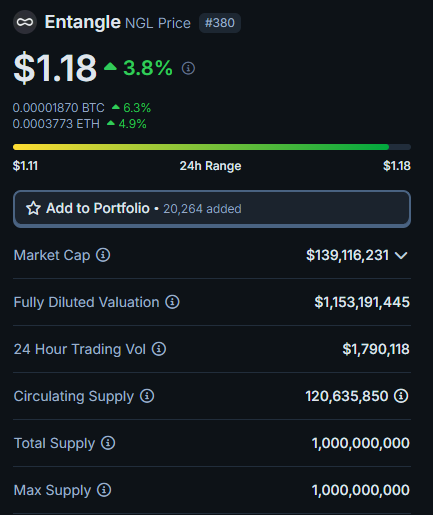This screenshot has height=515, width=433.
Task: Click the 0.0003773 ETH price
Action: [56, 124]
